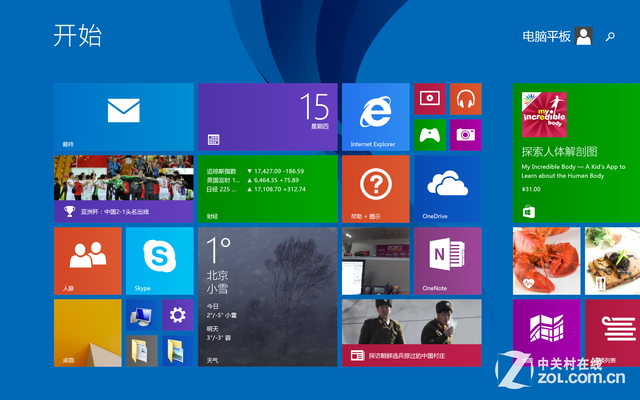Open the Sports news tile with trophy
The width and height of the screenshot is (640, 400).
123,189
